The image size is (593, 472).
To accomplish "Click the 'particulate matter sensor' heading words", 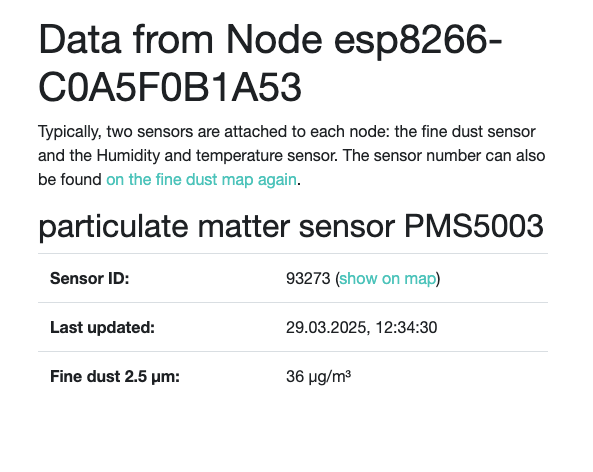I will (x=216, y=226).
